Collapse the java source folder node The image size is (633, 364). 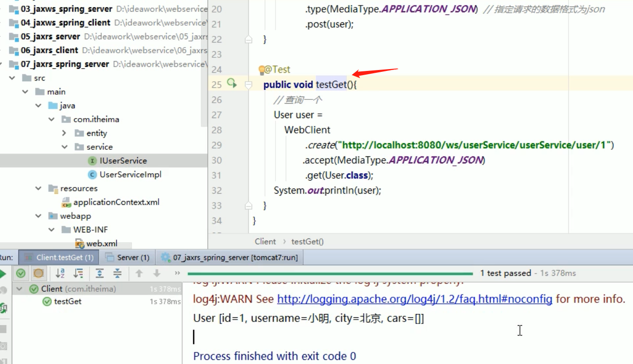click(x=38, y=105)
